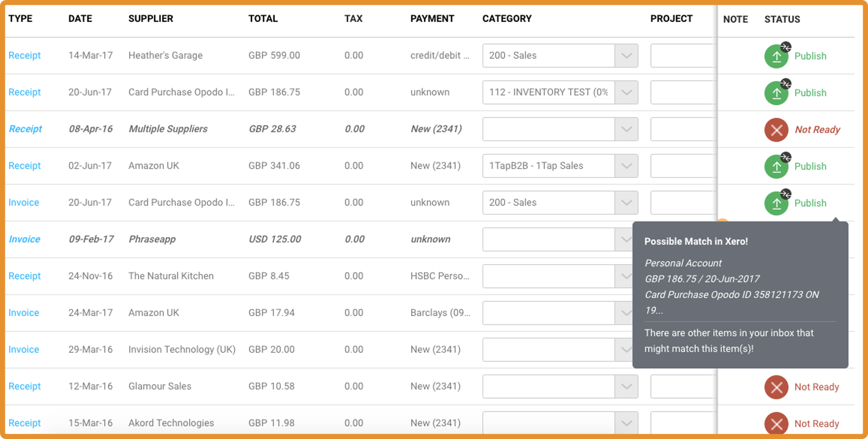The height and width of the screenshot is (439, 868).
Task: Open the 1TapB2B - 1Tap Sales dropdown
Action: tap(626, 166)
